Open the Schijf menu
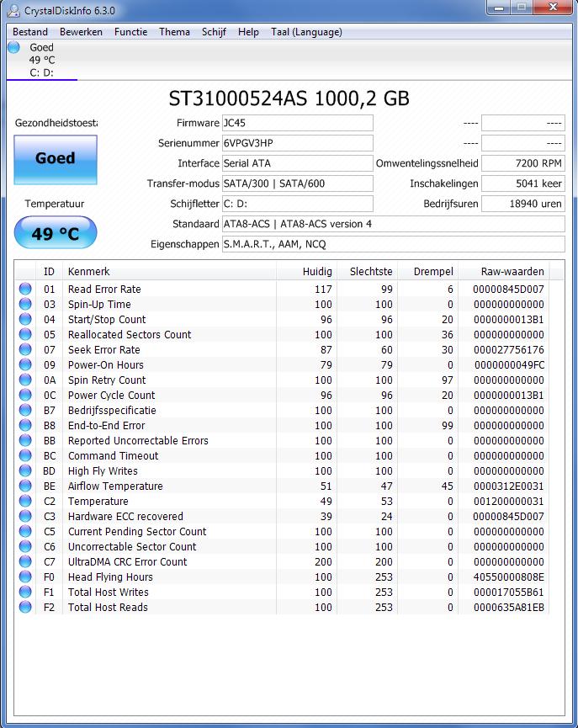Screen dimensions: 578x728 coord(214,32)
